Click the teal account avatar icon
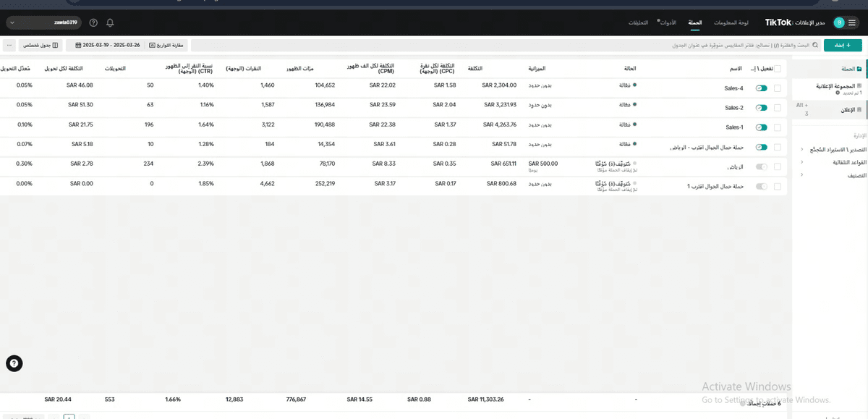The image size is (868, 419). [x=838, y=23]
